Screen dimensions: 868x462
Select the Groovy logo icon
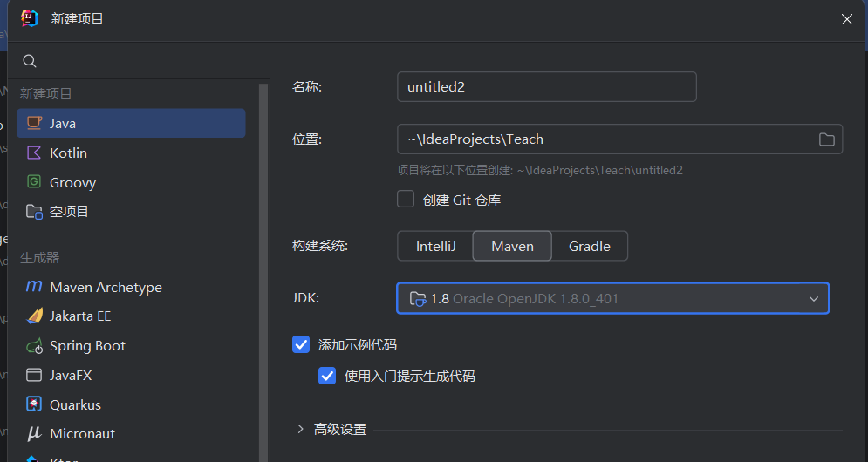pyautogui.click(x=34, y=182)
